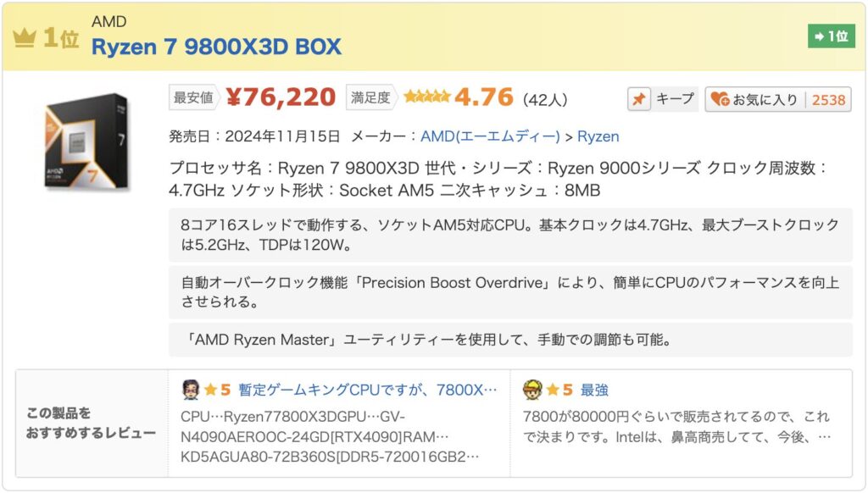868x493 pixels.
Task: Click the 4.76 satisfaction score
Action: point(484,97)
